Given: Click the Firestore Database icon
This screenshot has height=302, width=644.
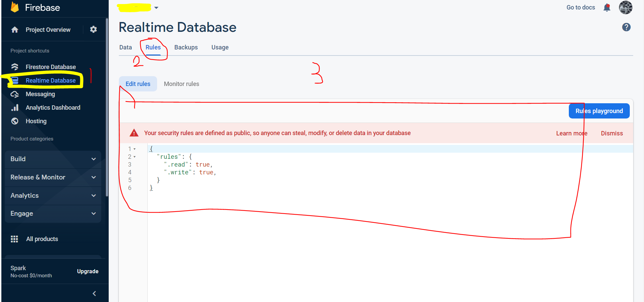Looking at the screenshot, I should coord(15,67).
